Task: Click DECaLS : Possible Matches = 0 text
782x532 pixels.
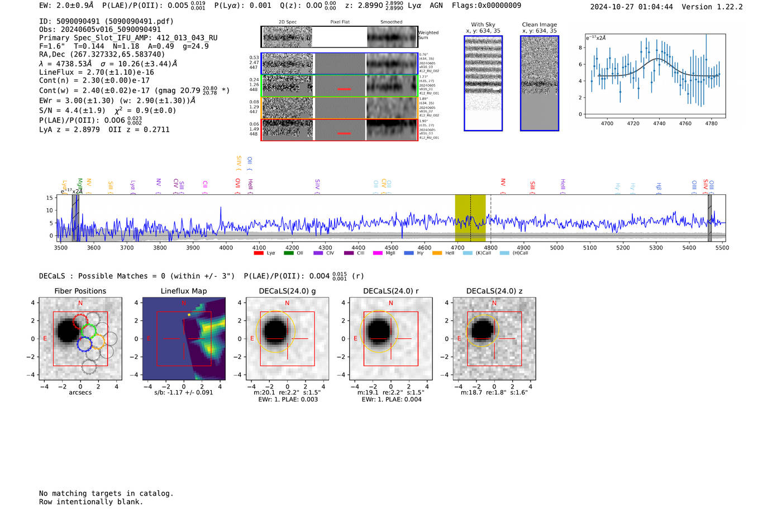Action: [137, 276]
